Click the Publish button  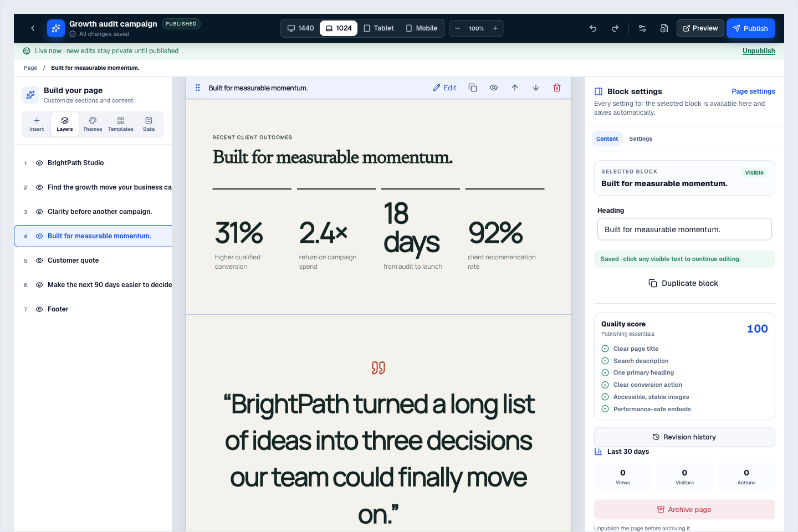(750, 28)
